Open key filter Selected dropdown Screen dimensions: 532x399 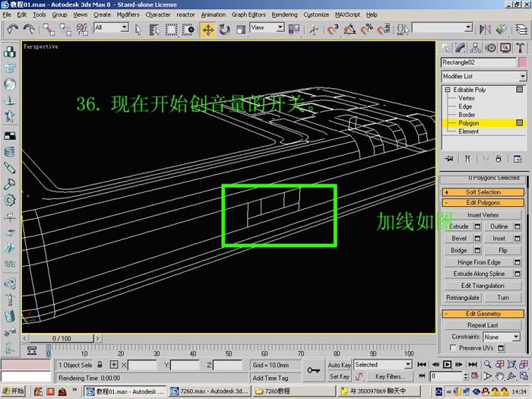(383, 365)
